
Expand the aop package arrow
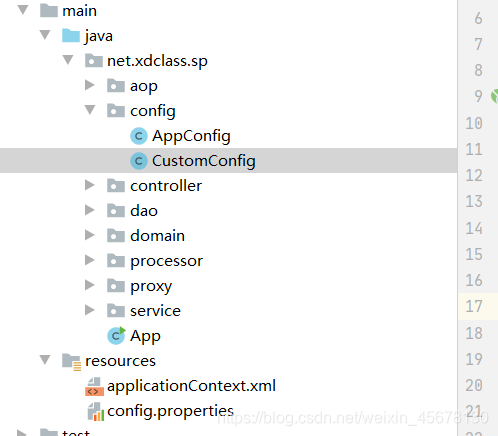[89, 85]
